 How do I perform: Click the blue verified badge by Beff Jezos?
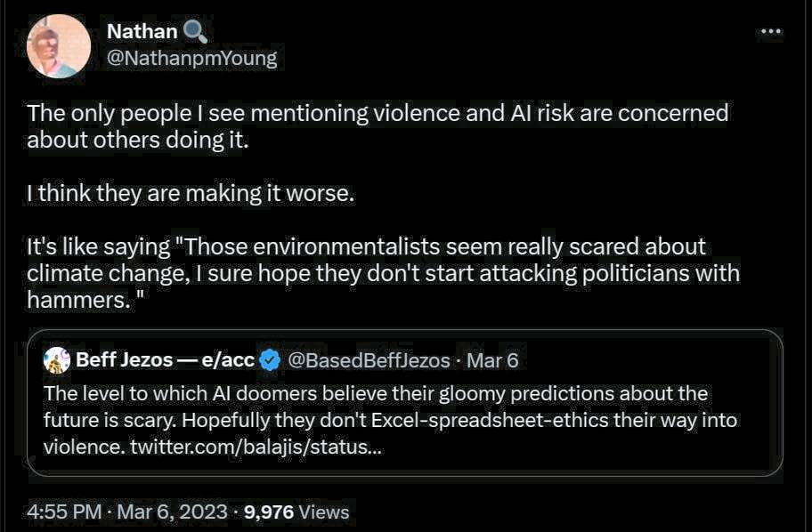point(271,360)
